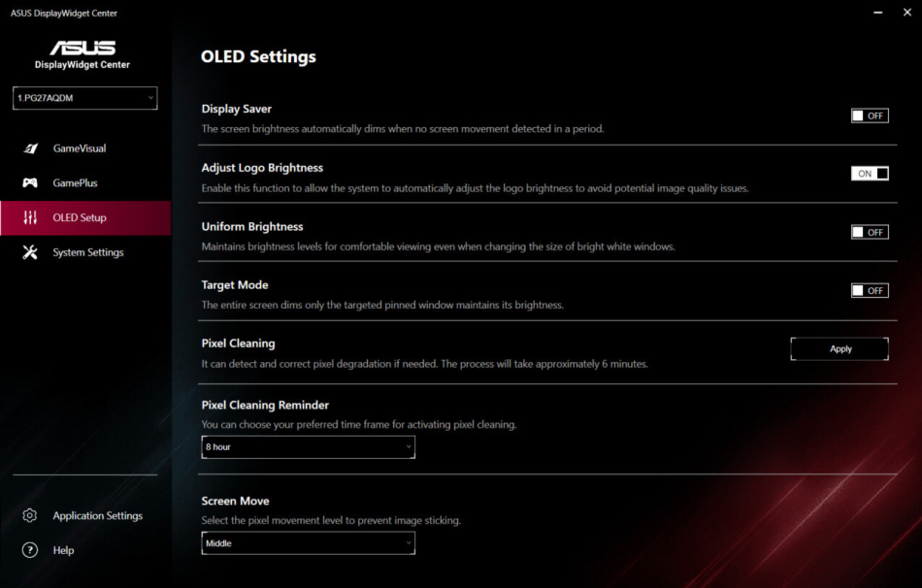The height and width of the screenshot is (588, 922).
Task: Click the Application Settings gear icon
Action: coord(30,515)
